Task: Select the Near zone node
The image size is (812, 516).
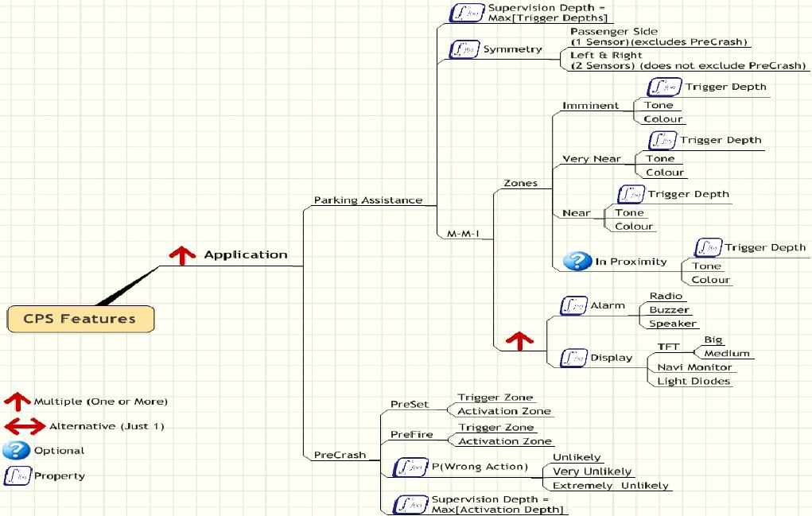Action: tap(577, 213)
